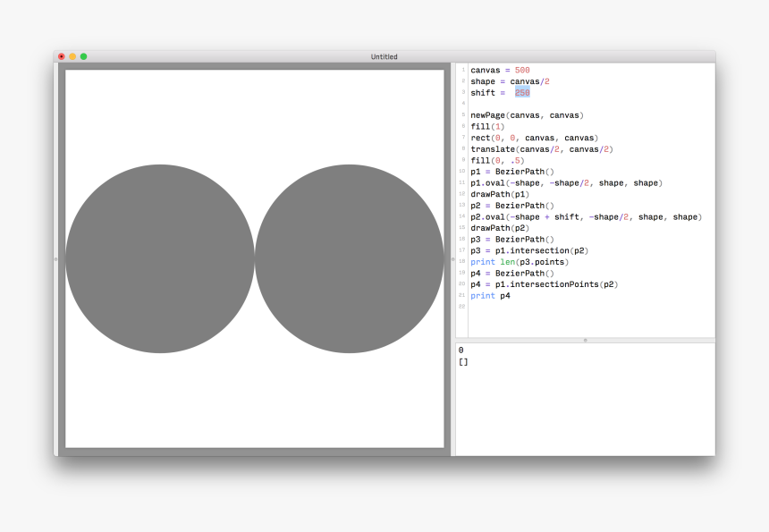Click the right gray circle on canvas

(x=349, y=258)
